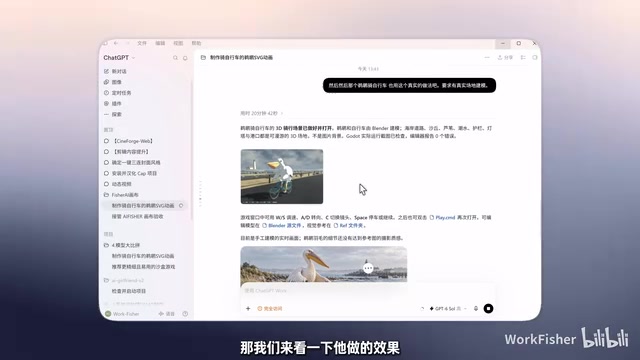
Task: Click the sidebar search magnifier icon
Action: (176, 58)
